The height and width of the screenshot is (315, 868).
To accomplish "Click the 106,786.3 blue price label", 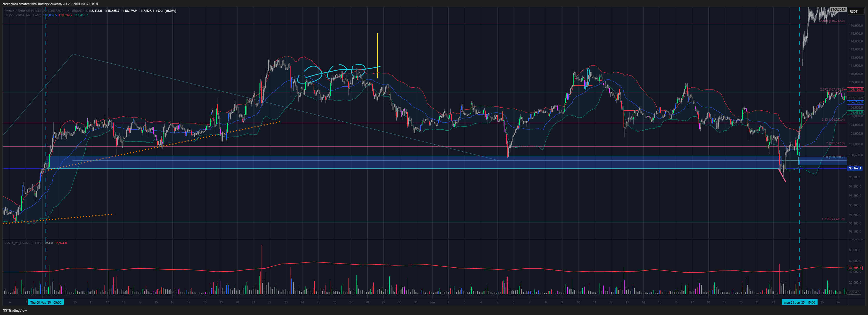I will pos(856,102).
